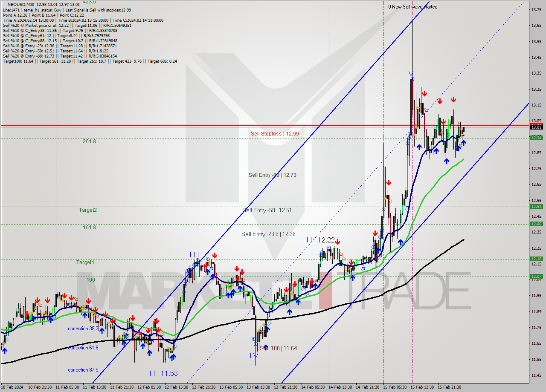Click the '161.8' Fibonacci level label
Viewport: 546px width, 392px height.
[x=89, y=228]
